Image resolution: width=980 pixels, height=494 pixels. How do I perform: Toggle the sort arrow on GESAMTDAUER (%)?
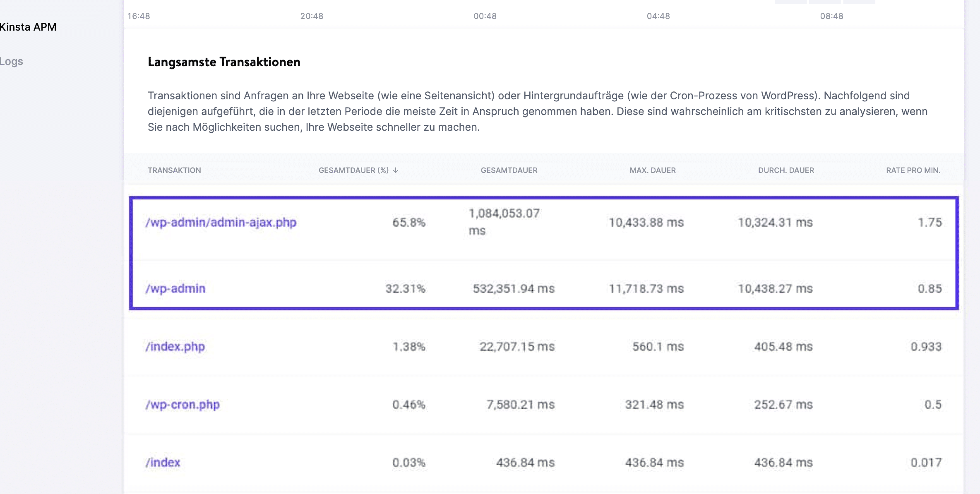[x=395, y=170]
